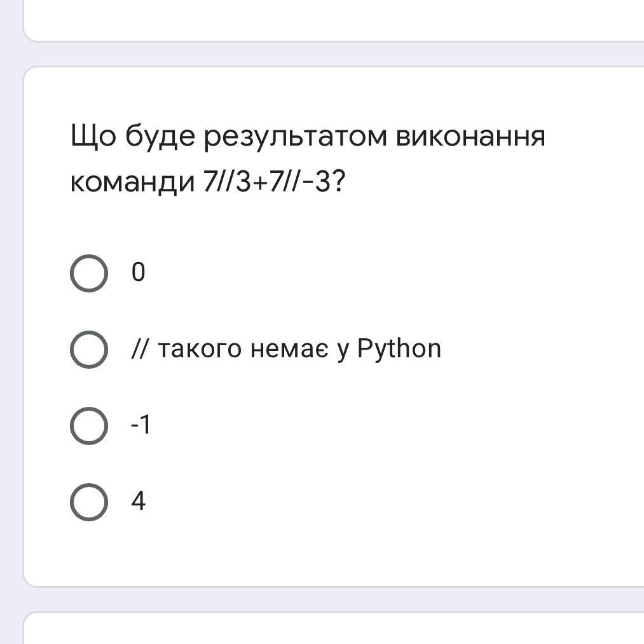Mark the radio button for answer 4
This screenshot has height=644, width=644.
(89, 502)
